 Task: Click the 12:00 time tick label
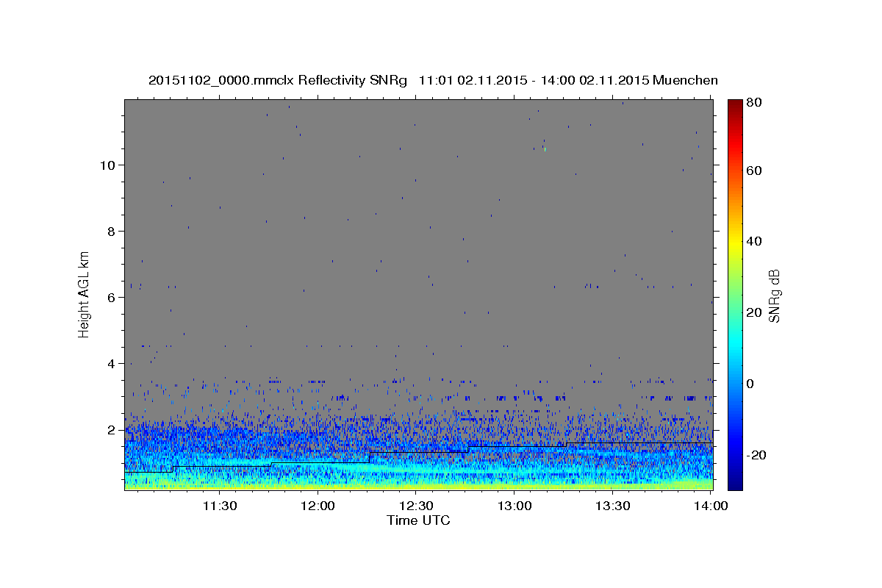[x=318, y=506]
